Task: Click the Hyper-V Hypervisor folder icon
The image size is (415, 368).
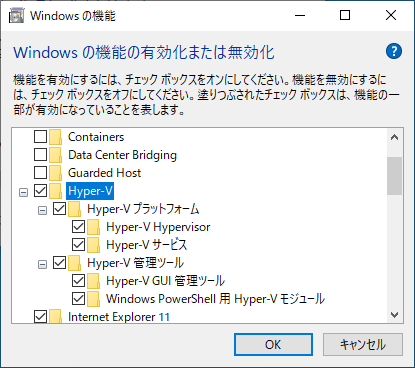Action: tap(93, 227)
